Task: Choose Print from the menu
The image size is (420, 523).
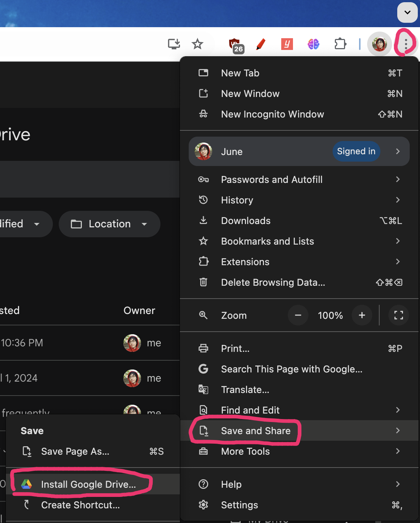Action: coord(299,349)
